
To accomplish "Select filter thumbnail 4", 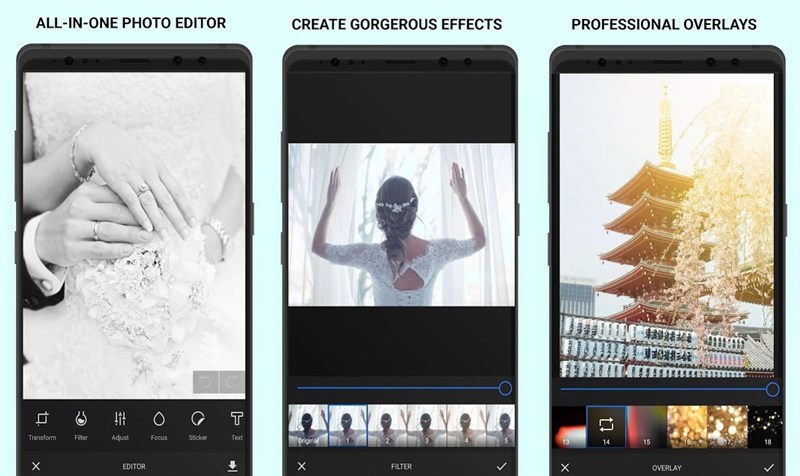I will tap(466, 425).
